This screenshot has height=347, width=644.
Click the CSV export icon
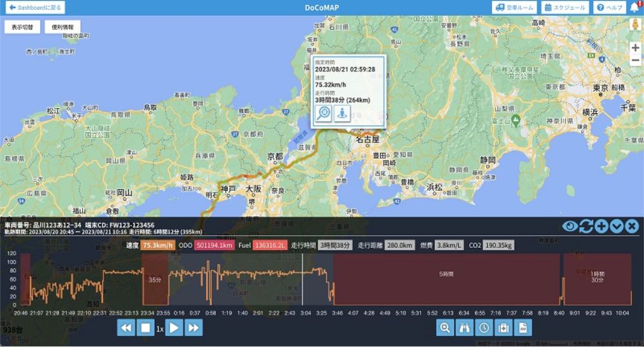[x=523, y=327]
